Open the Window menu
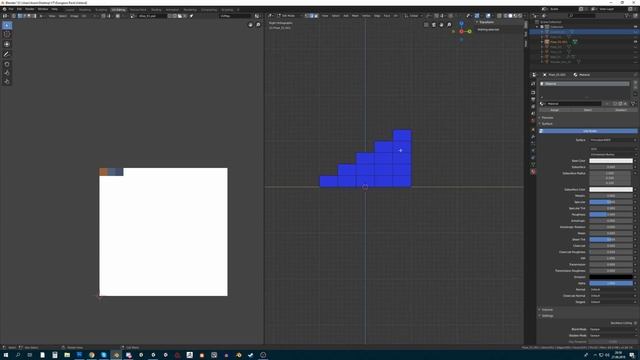 (x=43, y=9)
